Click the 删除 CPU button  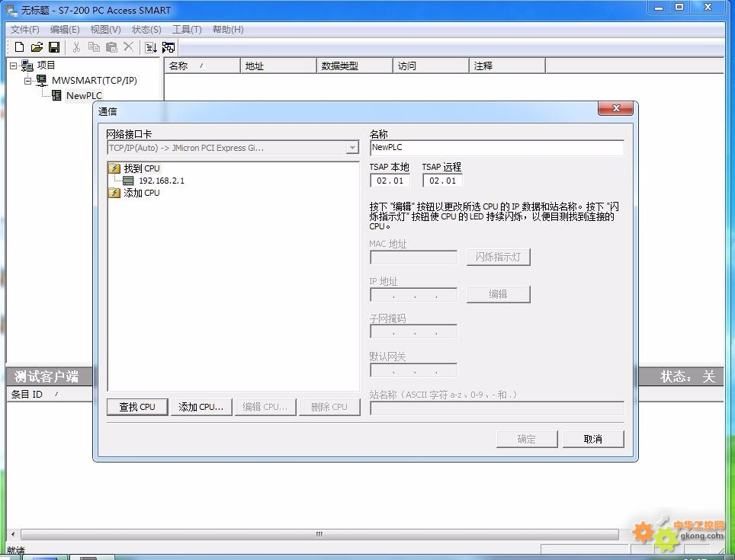click(329, 407)
